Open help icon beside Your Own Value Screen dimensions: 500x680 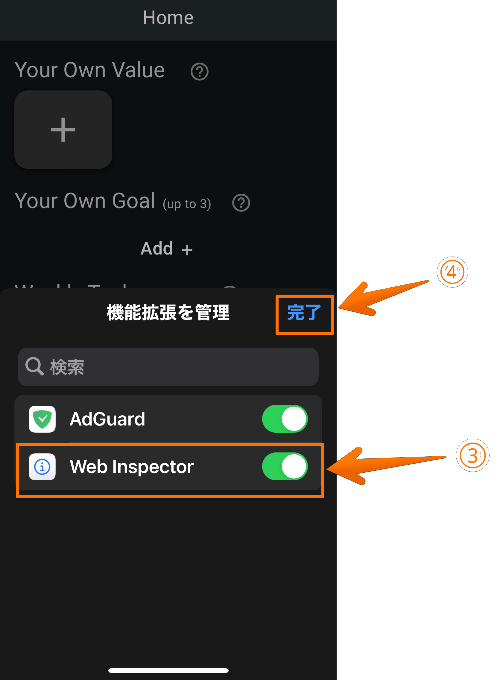(199, 72)
